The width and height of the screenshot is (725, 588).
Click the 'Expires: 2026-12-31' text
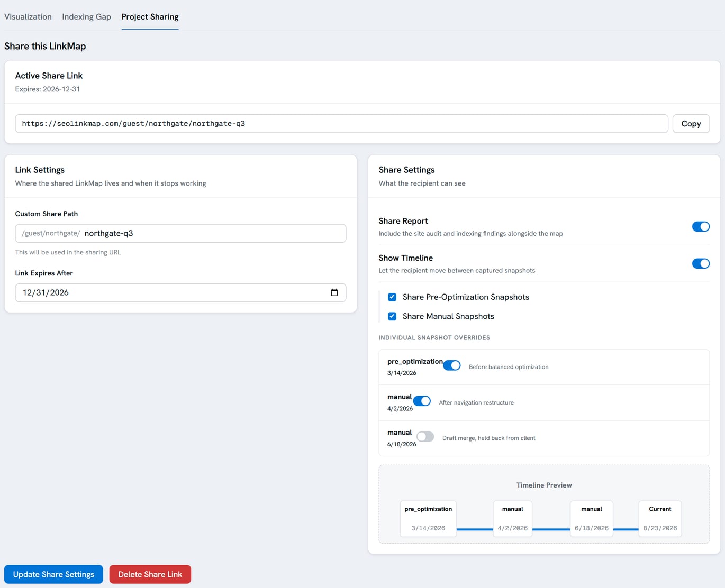[48, 89]
